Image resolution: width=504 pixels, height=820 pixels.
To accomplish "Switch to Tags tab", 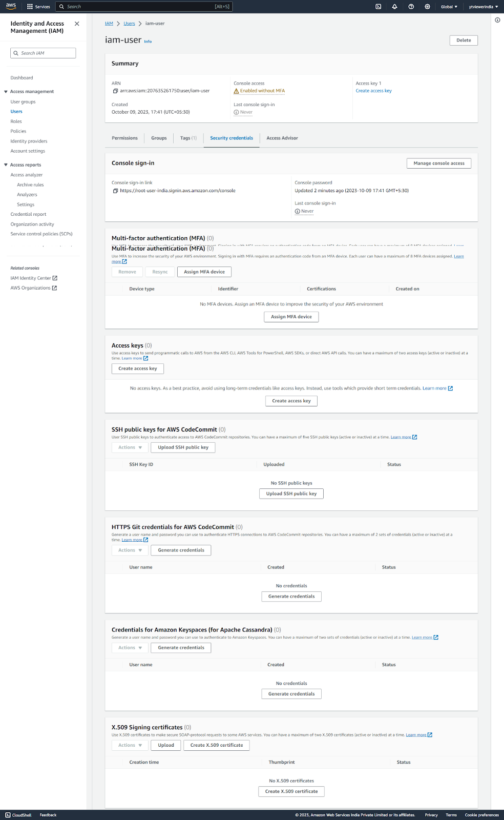I will click(188, 138).
